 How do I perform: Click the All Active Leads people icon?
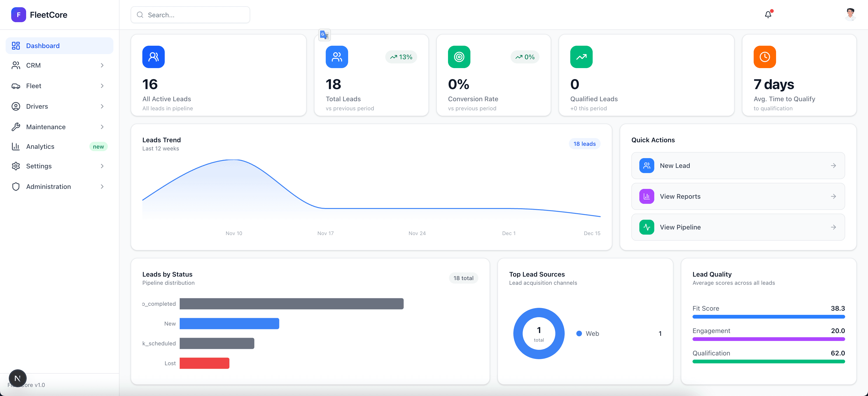[153, 57]
